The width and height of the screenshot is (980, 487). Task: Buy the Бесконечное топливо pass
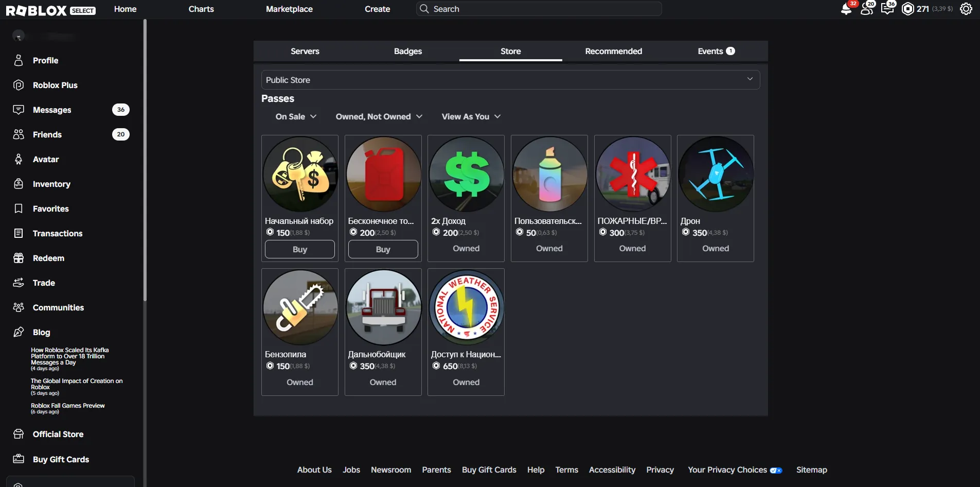[383, 249]
